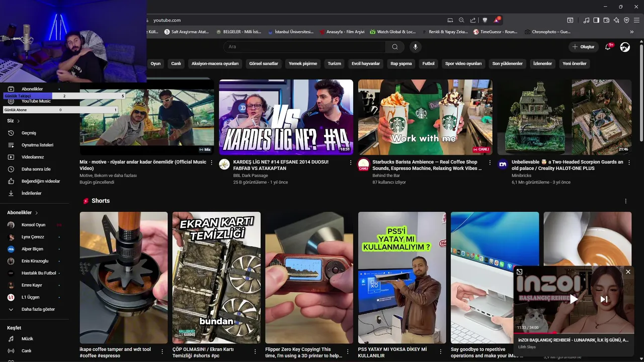Open Konsol Oyun channel subscription

pyautogui.click(x=34, y=225)
